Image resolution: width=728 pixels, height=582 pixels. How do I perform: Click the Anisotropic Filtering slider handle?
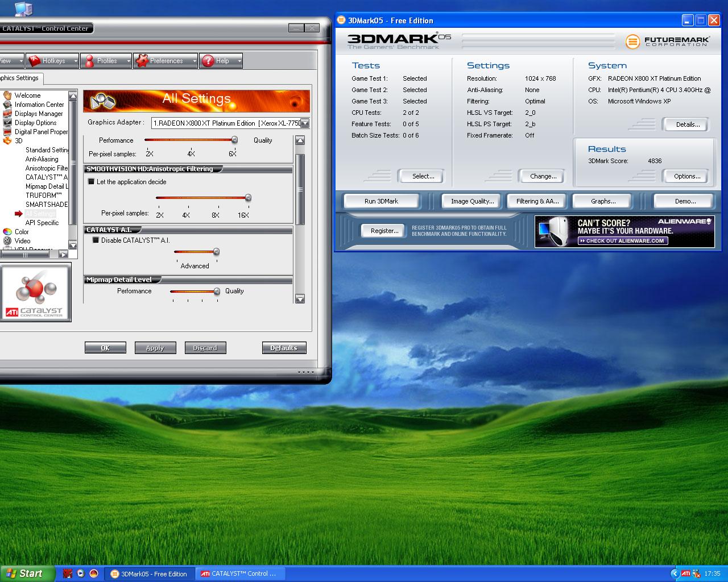click(248, 198)
